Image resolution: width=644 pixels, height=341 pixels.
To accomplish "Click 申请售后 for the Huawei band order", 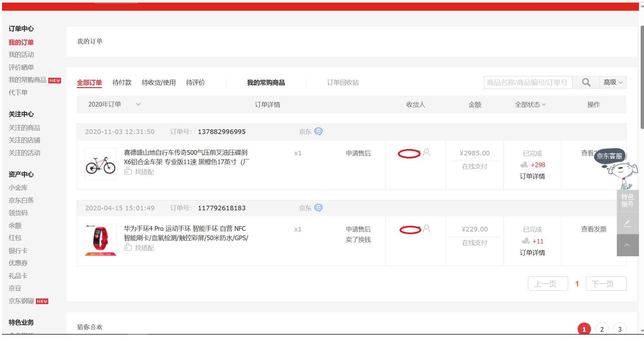I will [x=358, y=229].
